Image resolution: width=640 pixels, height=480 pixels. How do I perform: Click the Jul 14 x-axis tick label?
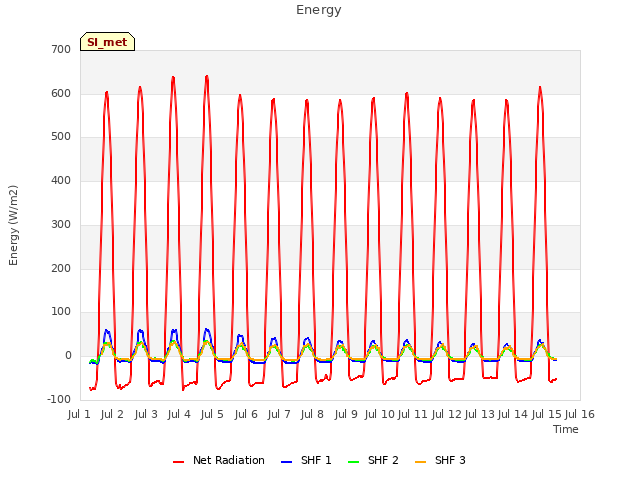point(513,414)
